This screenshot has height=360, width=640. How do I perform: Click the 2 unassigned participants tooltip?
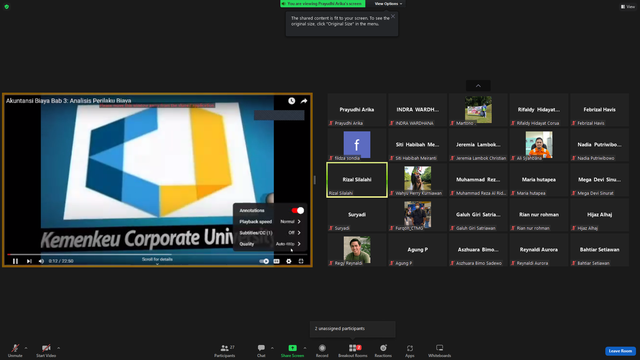[x=353, y=329]
